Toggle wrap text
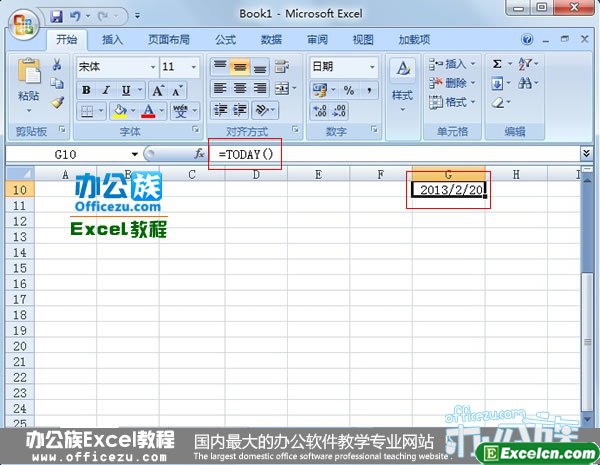 [282, 67]
